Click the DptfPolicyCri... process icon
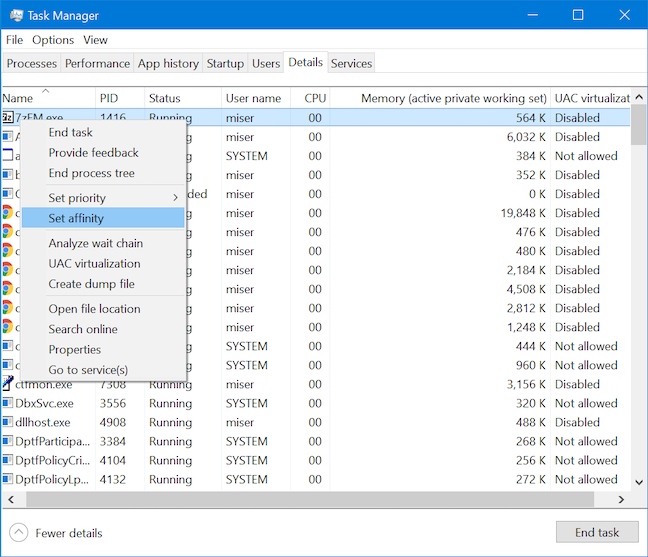This screenshot has width=648, height=557. pyautogui.click(x=8, y=460)
